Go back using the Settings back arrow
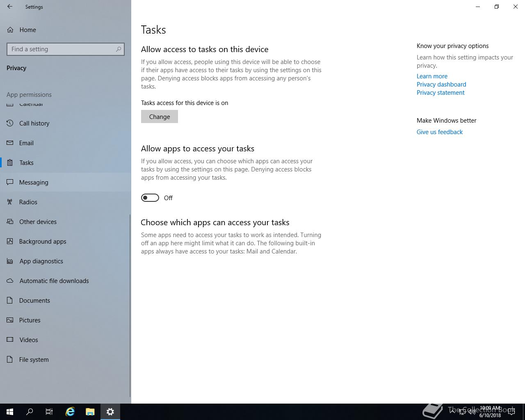 [x=10, y=7]
